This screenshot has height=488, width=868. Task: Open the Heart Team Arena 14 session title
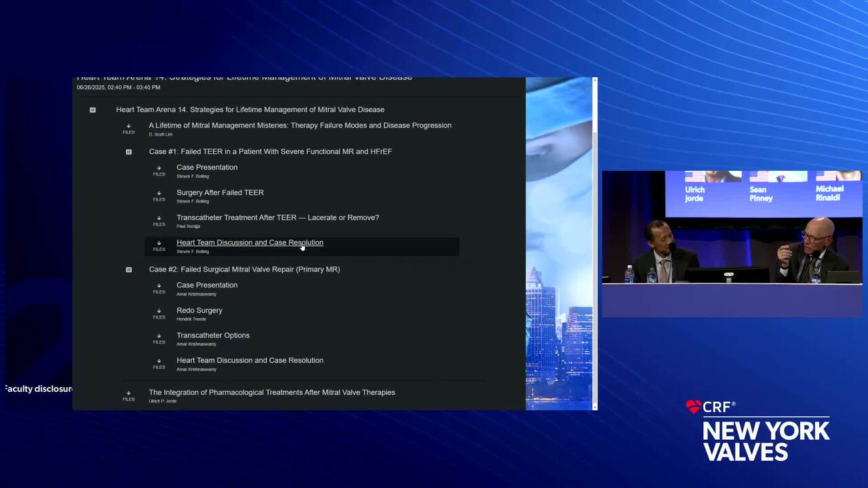pyautogui.click(x=250, y=110)
